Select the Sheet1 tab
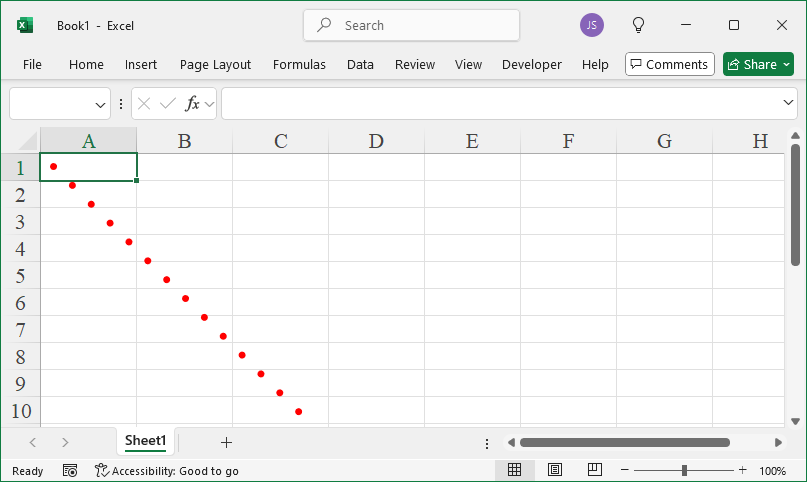The image size is (807, 482). point(146,441)
